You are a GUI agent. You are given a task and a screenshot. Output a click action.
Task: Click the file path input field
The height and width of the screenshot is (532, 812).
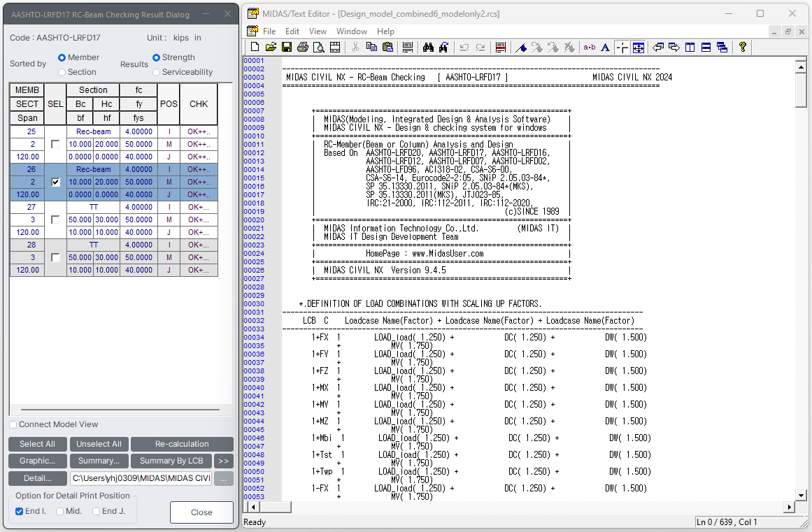141,478
